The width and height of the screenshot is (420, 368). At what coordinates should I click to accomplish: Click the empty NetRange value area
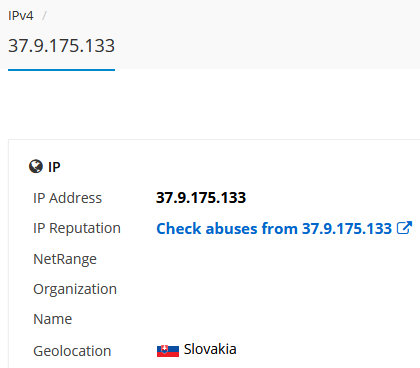pyautogui.click(x=283, y=259)
